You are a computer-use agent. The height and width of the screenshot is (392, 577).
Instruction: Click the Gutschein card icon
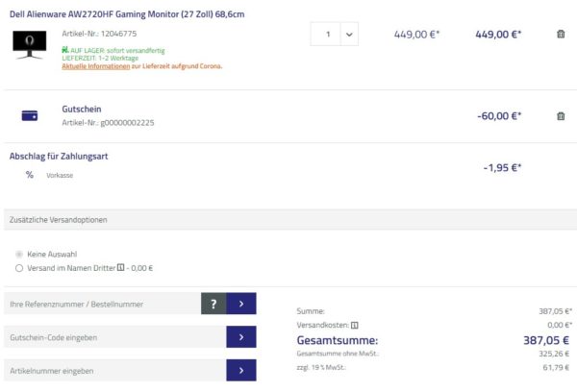point(30,115)
